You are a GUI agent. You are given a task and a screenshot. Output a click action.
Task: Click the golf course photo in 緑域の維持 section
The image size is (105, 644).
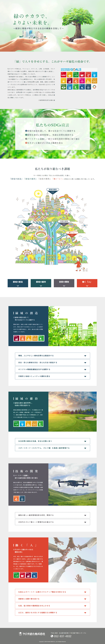click(72, 412)
